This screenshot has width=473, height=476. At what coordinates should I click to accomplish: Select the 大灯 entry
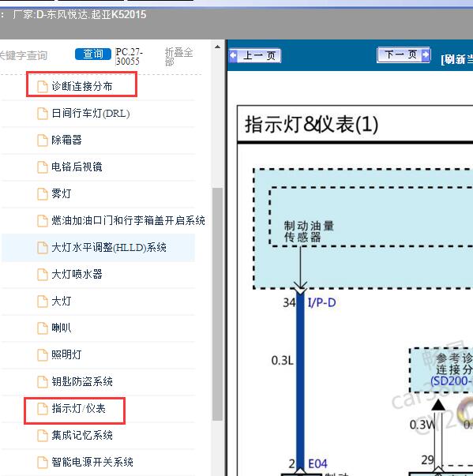[62, 301]
